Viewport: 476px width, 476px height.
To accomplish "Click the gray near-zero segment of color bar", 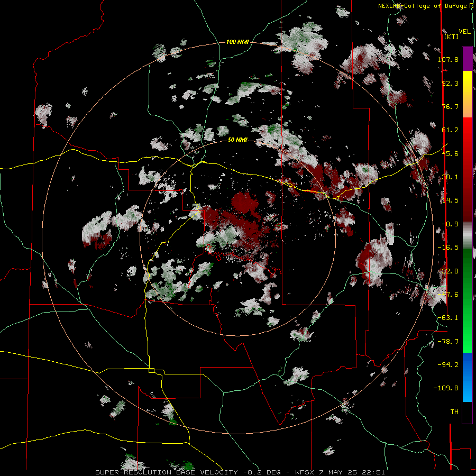I will pyautogui.click(x=467, y=235).
